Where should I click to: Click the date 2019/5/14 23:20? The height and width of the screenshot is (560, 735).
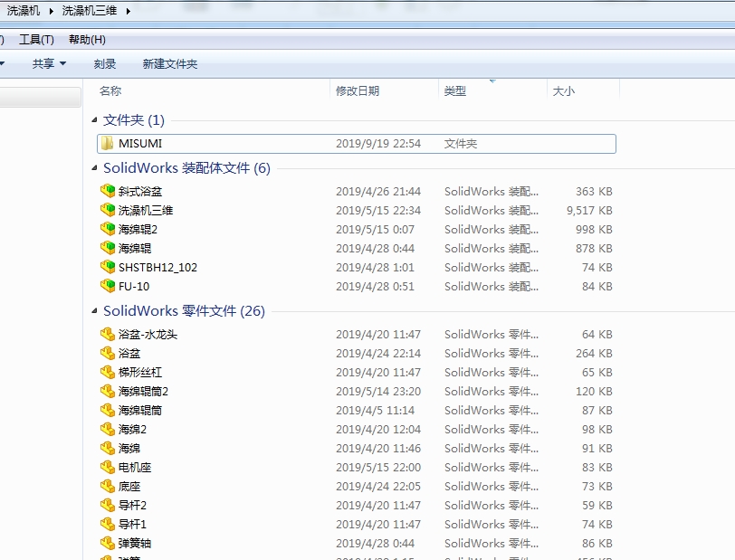[x=378, y=392]
